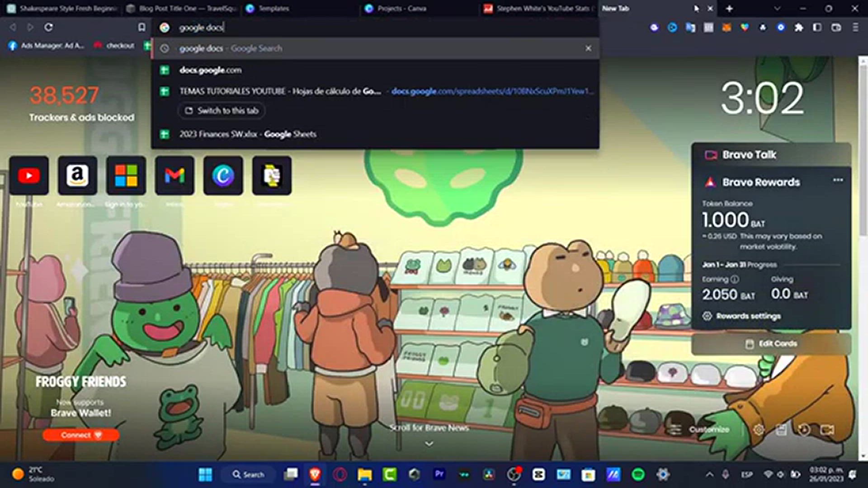This screenshot has height=488, width=868.
Task: Click the MetaMask fox extension icon
Action: (726, 28)
